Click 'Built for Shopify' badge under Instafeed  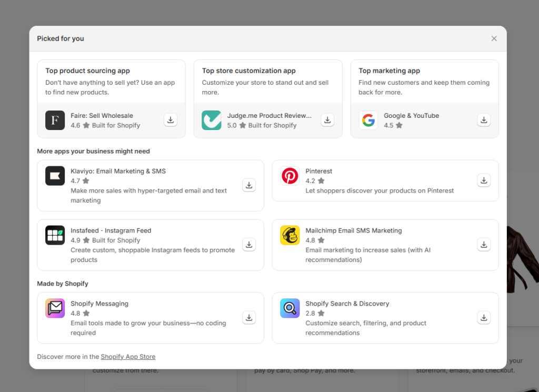click(116, 240)
